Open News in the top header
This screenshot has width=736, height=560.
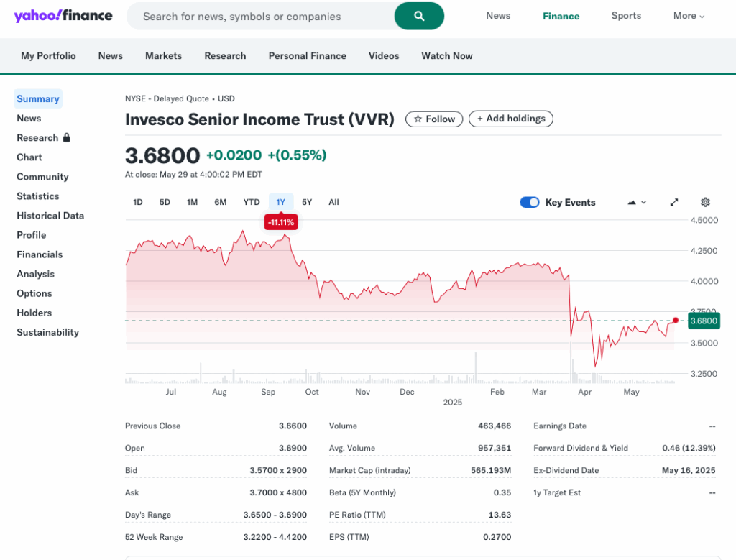coord(498,16)
